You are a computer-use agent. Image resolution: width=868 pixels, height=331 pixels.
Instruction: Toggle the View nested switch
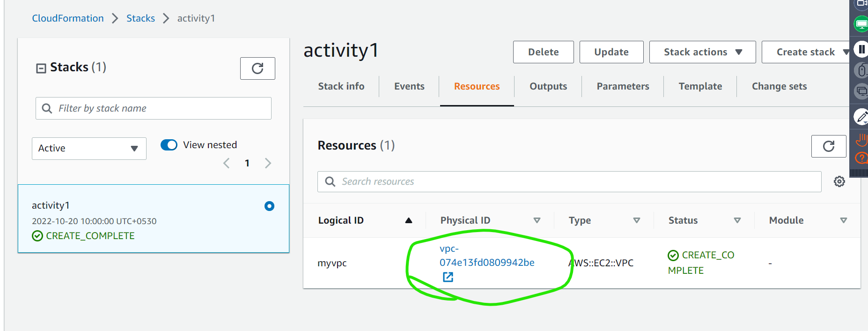169,145
